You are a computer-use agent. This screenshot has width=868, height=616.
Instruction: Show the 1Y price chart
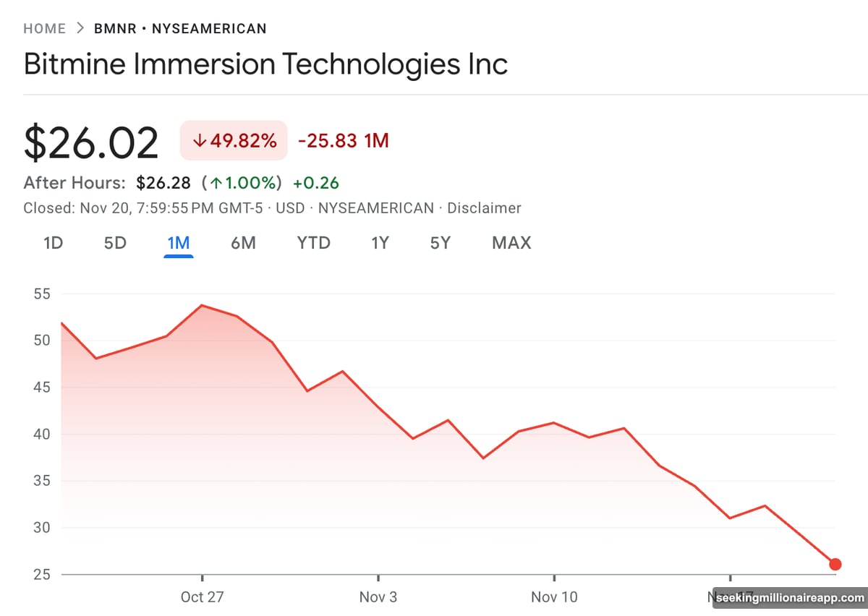click(380, 243)
